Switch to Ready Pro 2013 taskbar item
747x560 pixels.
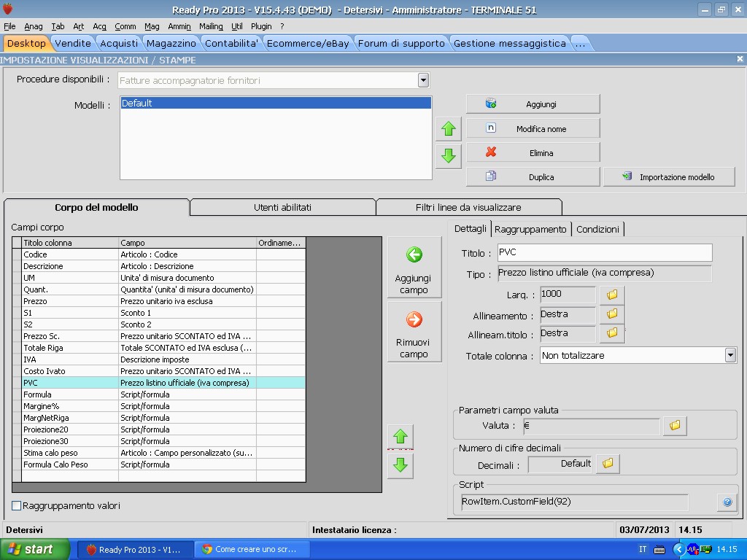tap(134, 550)
